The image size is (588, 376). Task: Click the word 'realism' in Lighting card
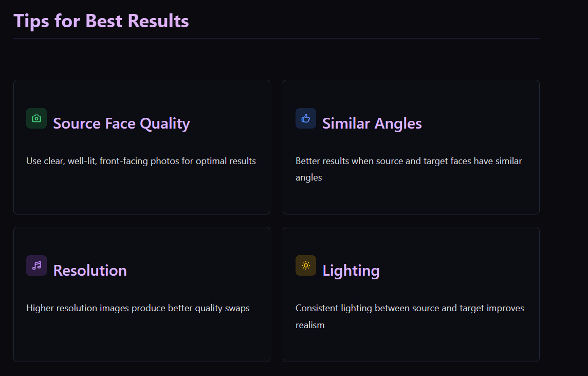point(310,325)
